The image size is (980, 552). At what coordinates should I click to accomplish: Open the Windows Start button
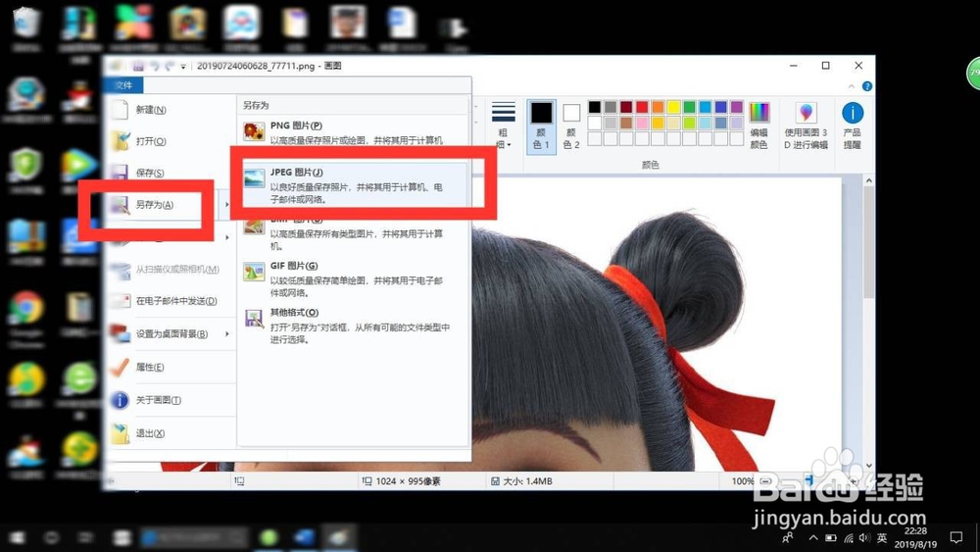(17, 537)
